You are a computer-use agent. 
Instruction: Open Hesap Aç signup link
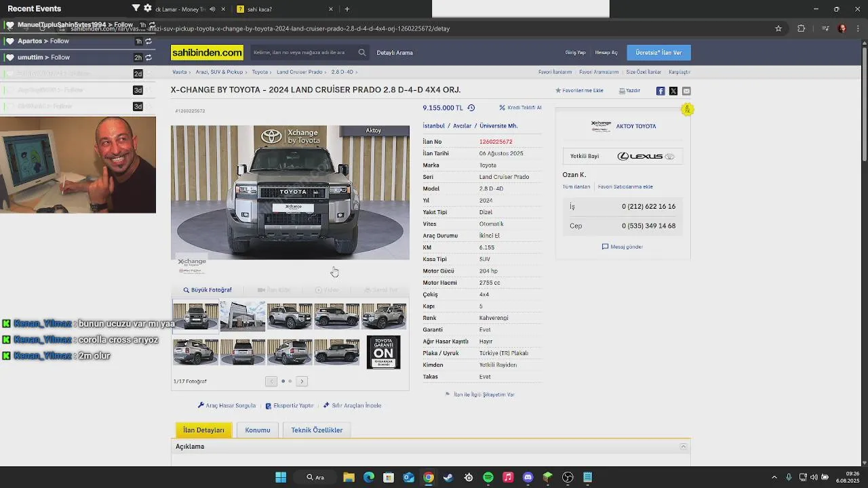(606, 52)
